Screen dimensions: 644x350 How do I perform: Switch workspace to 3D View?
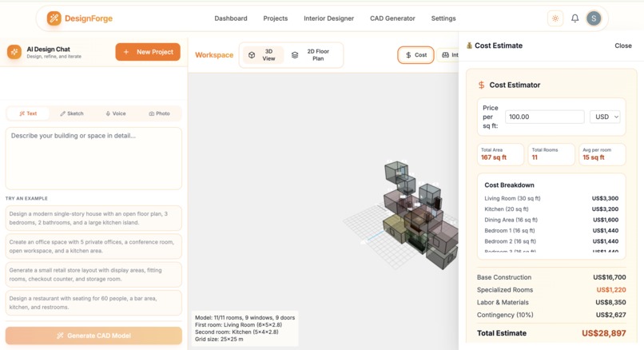[x=263, y=55]
